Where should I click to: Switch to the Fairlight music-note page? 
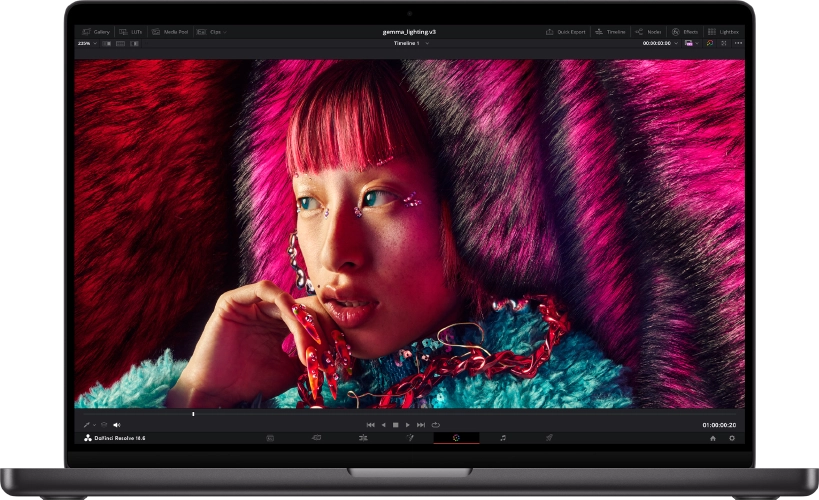[x=503, y=438]
